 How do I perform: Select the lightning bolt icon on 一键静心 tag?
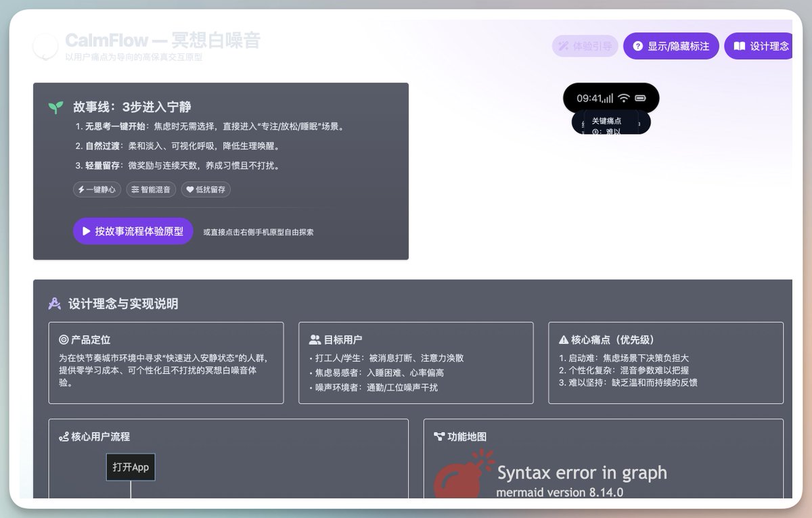coord(81,189)
